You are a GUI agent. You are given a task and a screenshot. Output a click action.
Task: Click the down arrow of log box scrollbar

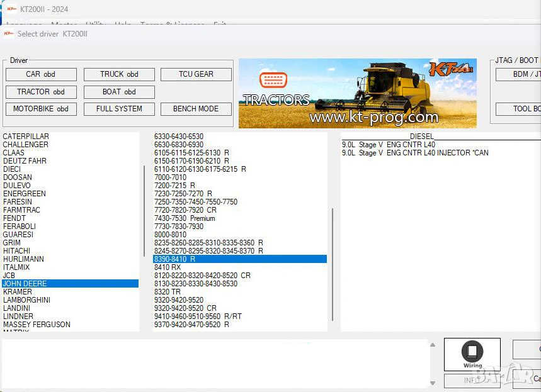[x=433, y=383]
